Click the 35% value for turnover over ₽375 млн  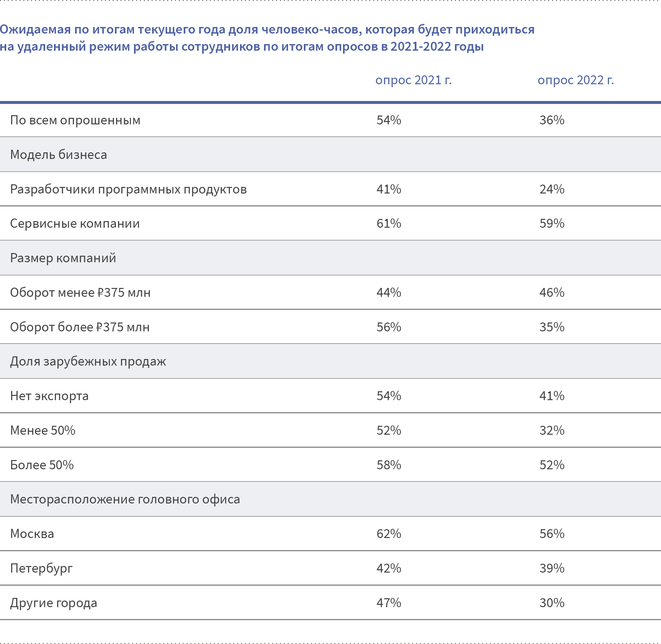pos(552,327)
